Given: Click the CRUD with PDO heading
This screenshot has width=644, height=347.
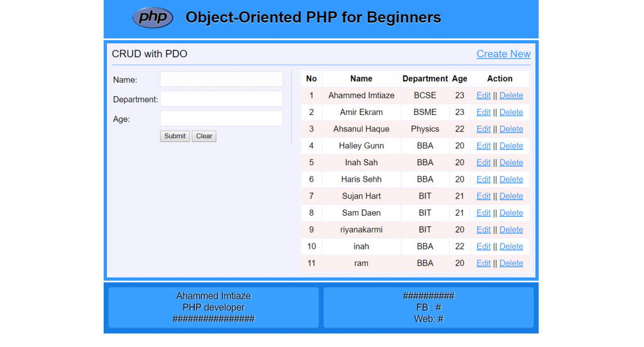Looking at the screenshot, I should 150,54.
